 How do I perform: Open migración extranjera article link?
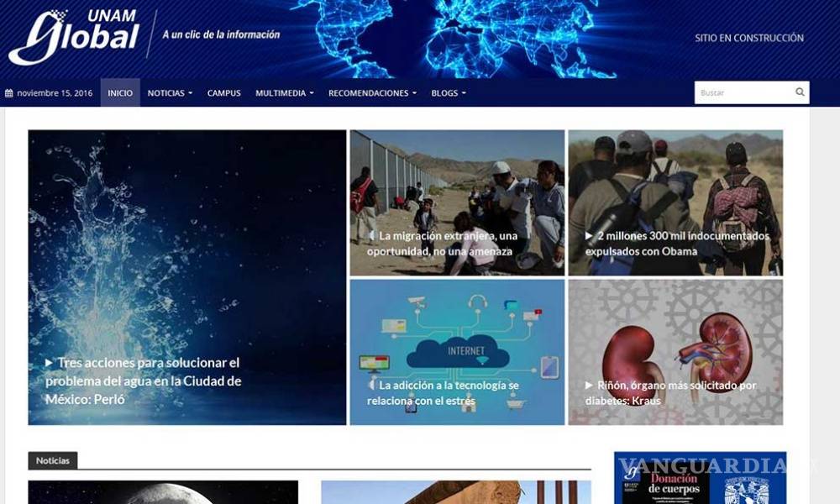(x=443, y=243)
